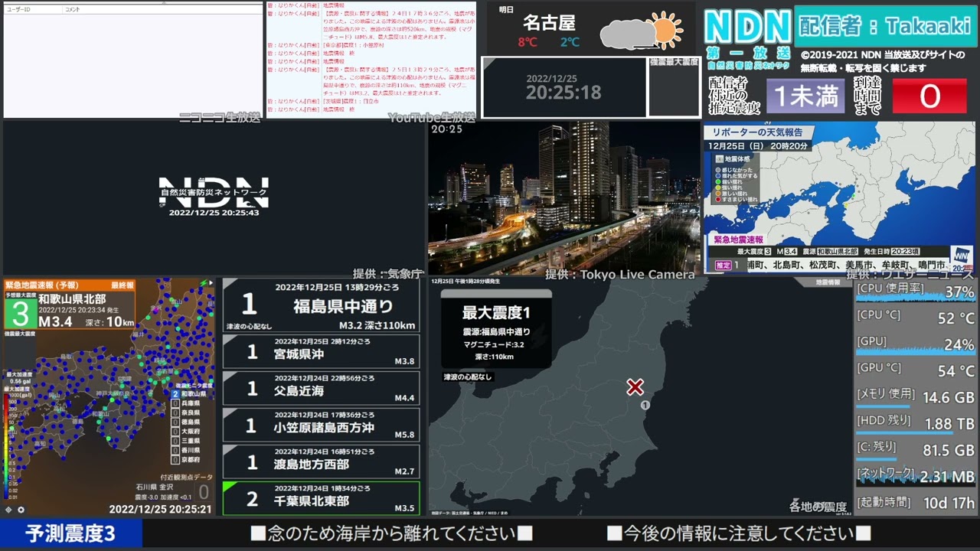The image size is (980, 551).
Task: Select the 宮城県沖 M3.8 earthquake entry
Action: [321, 352]
